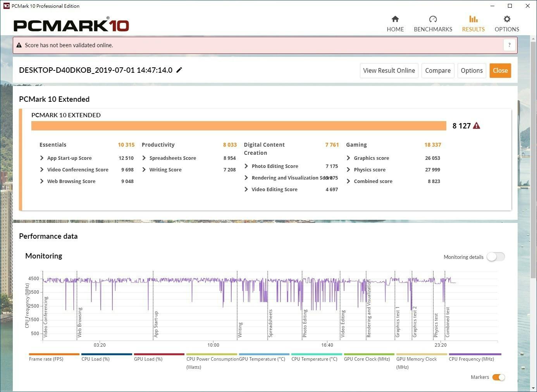Open the Home section icon

[395, 19]
